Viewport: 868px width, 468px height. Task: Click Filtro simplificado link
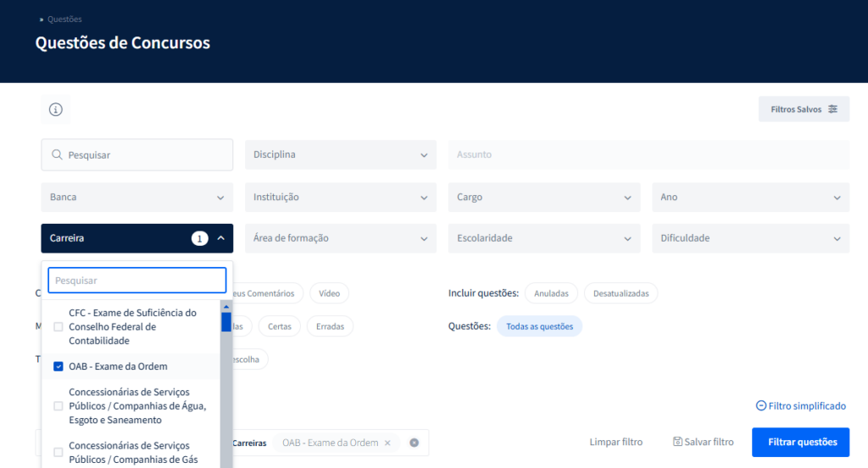pyautogui.click(x=801, y=406)
